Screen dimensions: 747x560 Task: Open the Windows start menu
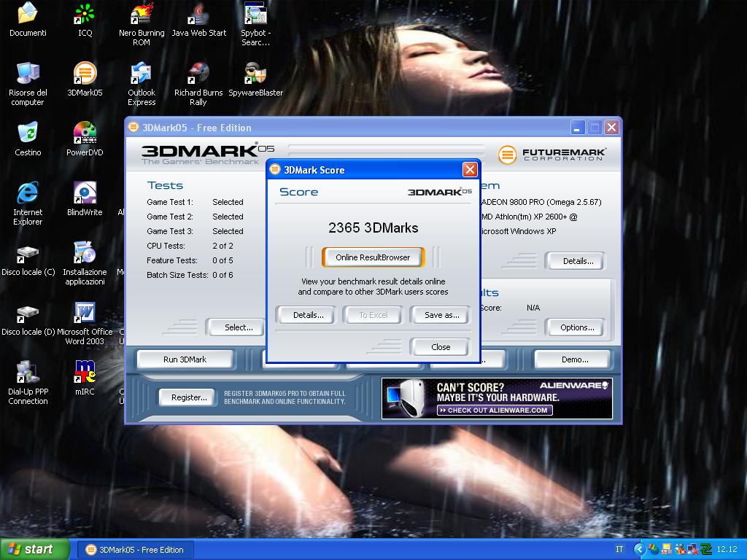tap(35, 550)
